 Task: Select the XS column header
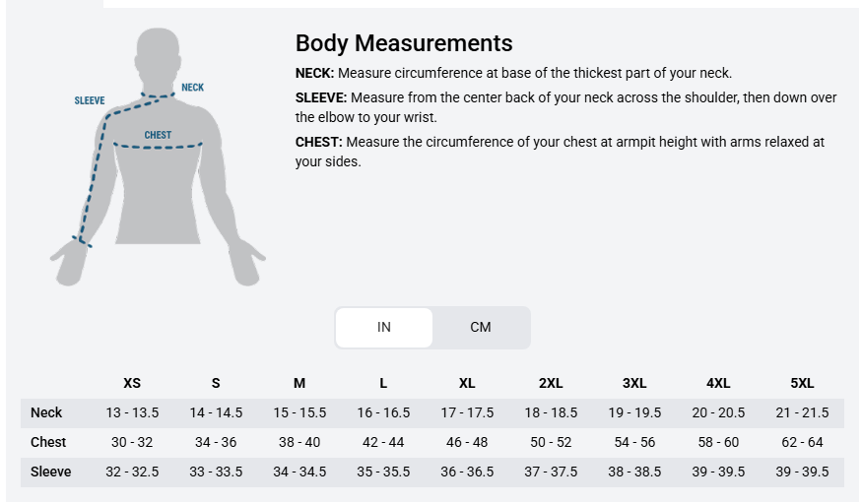132,383
